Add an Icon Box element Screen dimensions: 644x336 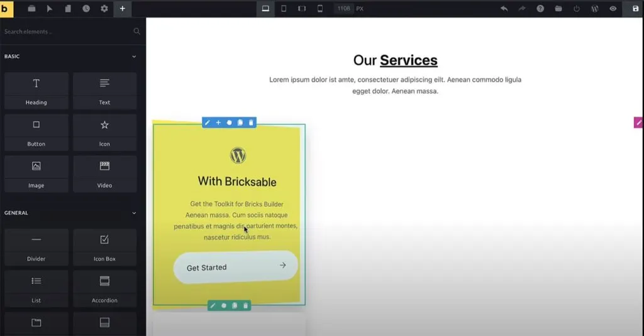(x=105, y=247)
